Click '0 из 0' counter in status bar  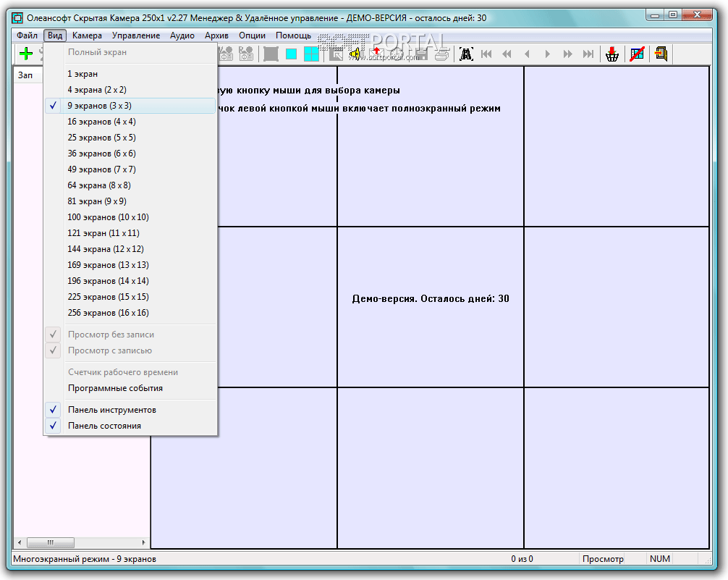point(522,559)
